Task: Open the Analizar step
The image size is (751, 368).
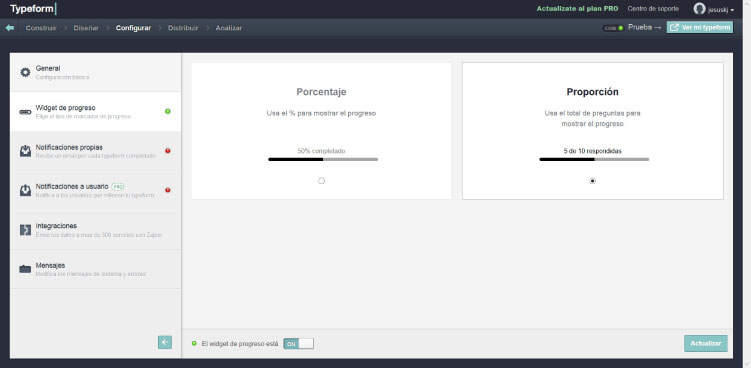Action: coord(228,28)
